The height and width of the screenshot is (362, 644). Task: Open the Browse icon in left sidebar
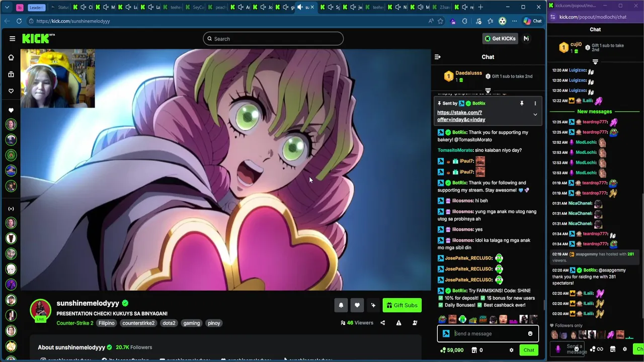[11, 74]
